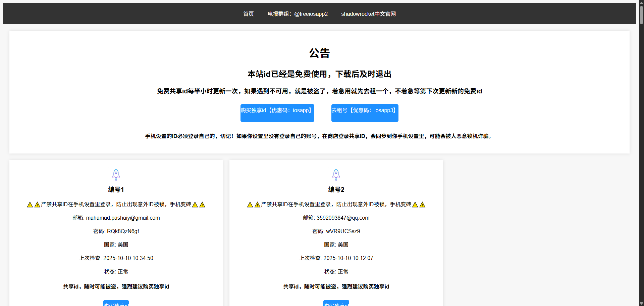Click the scroll-down arrow of the page scrollbar

tap(641, 303)
